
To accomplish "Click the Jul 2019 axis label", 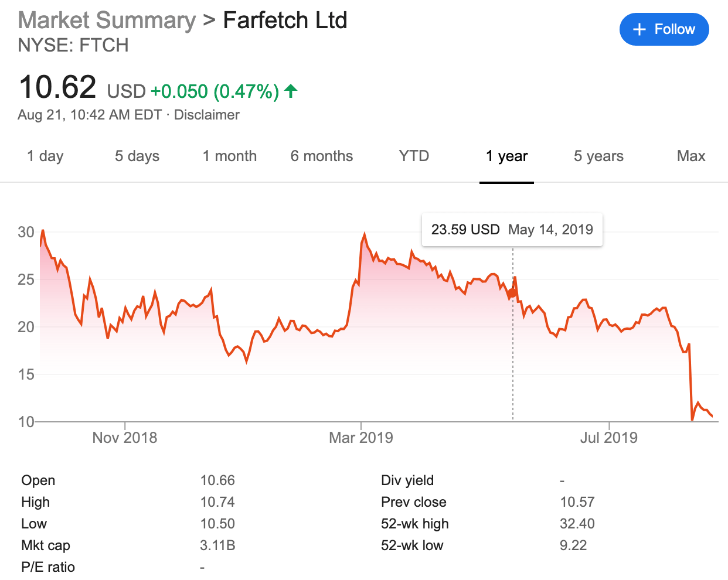I will 609,438.
